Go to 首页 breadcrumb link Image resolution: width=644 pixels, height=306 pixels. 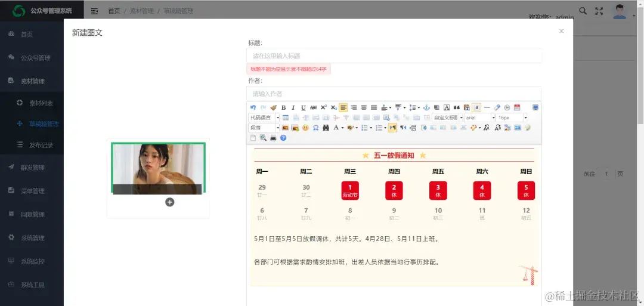pos(114,11)
